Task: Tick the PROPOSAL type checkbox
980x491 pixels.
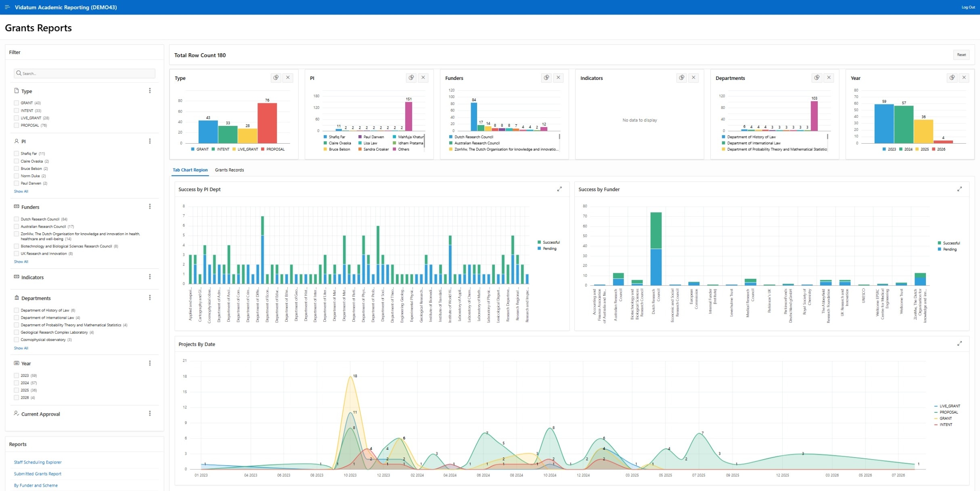Action: pyautogui.click(x=17, y=125)
